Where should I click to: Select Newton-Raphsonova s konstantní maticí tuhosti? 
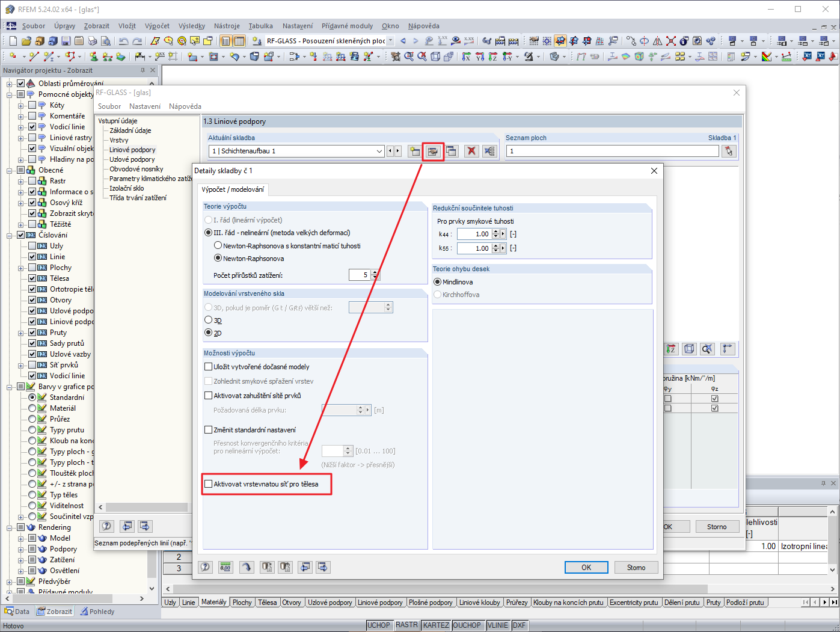(218, 246)
